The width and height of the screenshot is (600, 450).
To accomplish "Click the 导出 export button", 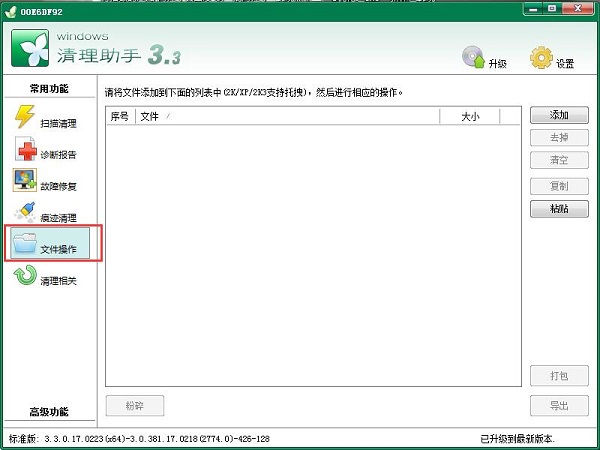I will tap(559, 406).
